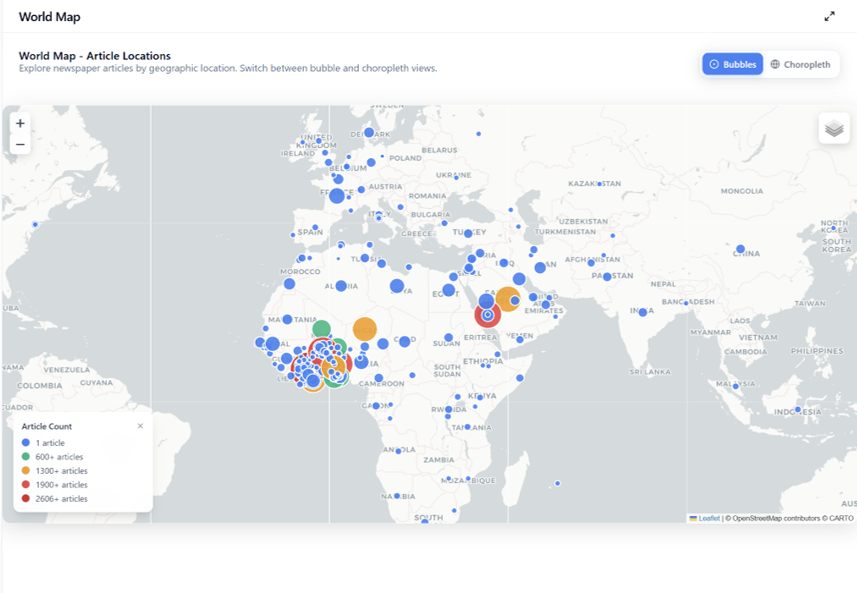
Task: Open the map layers control
Action: coord(834,128)
